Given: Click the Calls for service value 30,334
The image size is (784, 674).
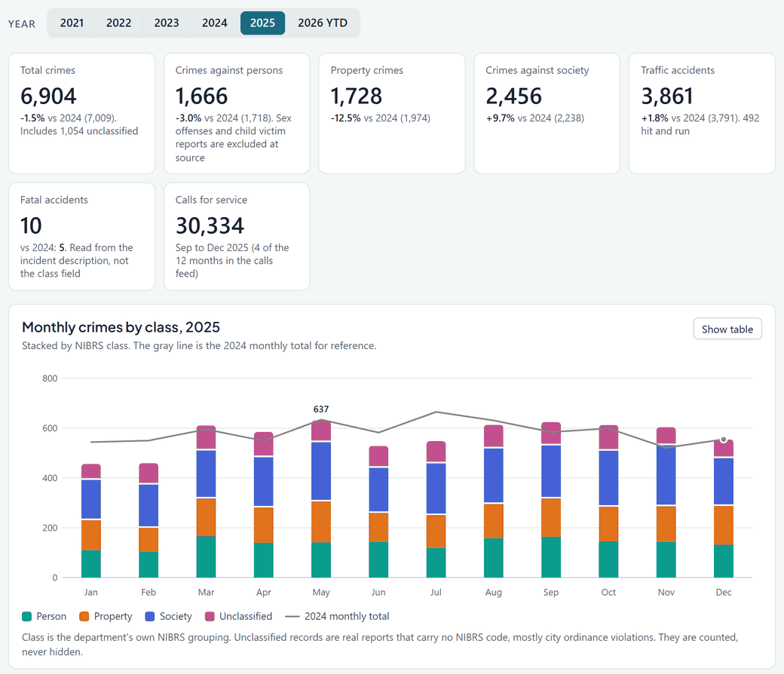Looking at the screenshot, I should click(x=210, y=225).
